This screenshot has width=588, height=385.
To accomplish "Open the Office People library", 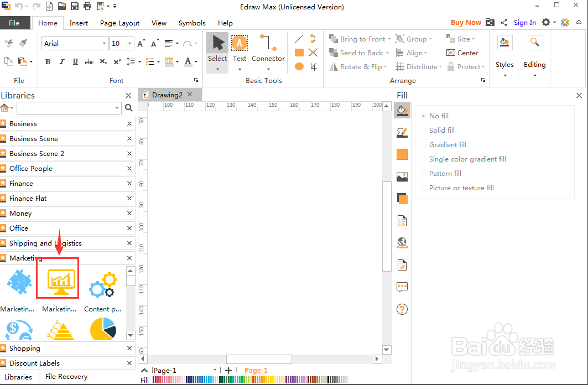I will coord(67,168).
